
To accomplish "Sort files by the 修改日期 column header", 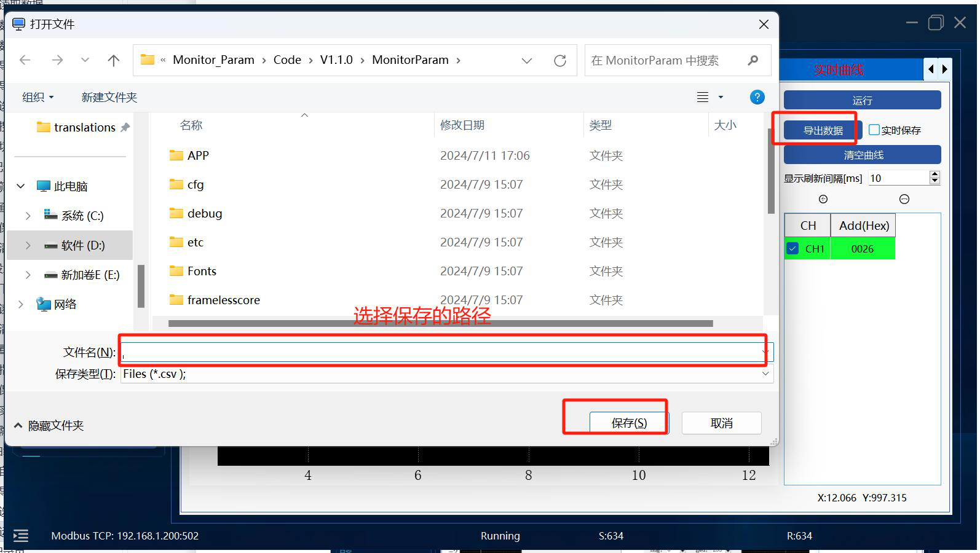I will coord(462,125).
